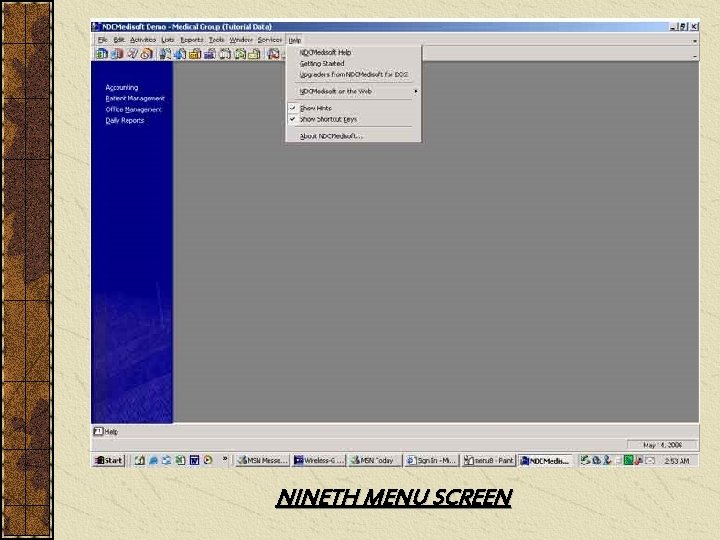Select Upgraders from NDCMedisoft for DOS

[x=353, y=74]
